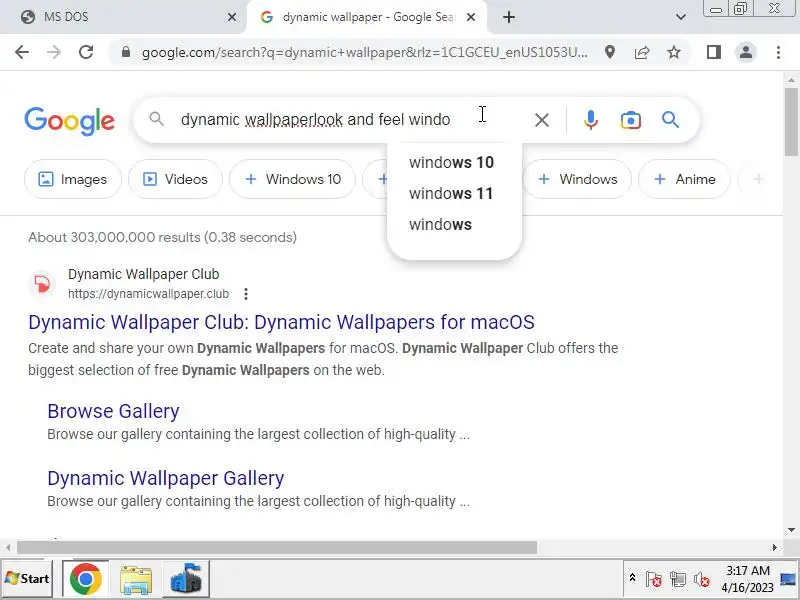Open the Windows Start menu
This screenshot has width=800, height=600.
click(x=27, y=579)
